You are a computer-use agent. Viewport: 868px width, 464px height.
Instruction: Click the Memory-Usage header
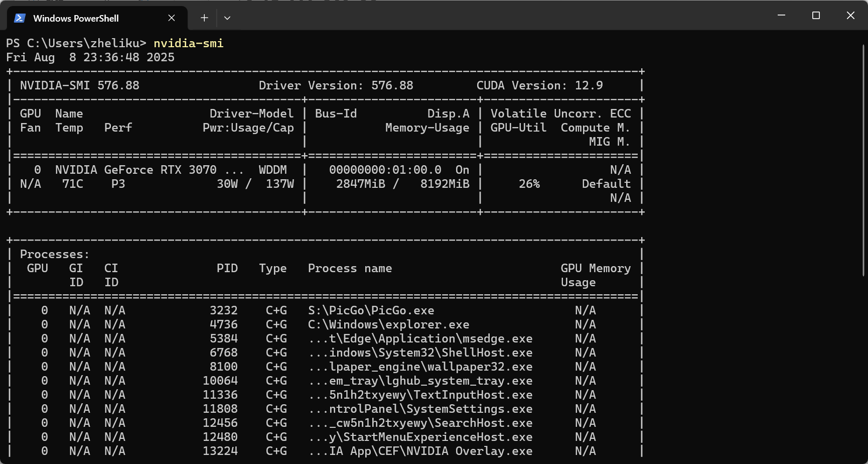pos(427,128)
